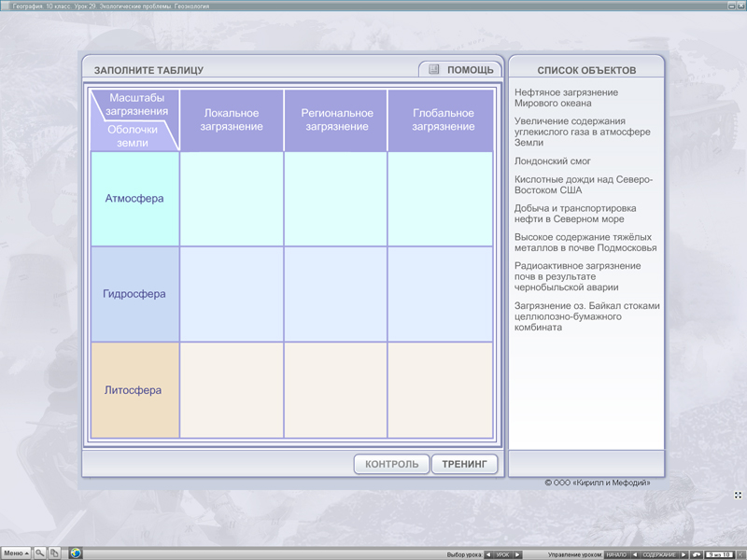Open the СОДЕРЖАНИЕ contents button
747x560 pixels.
tap(659, 554)
